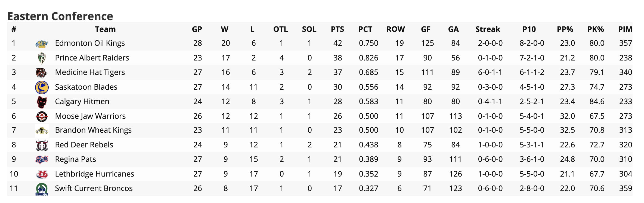Screen dimensions: 644x203
Task: Sort standings by PTS column header
Action: point(338,29)
